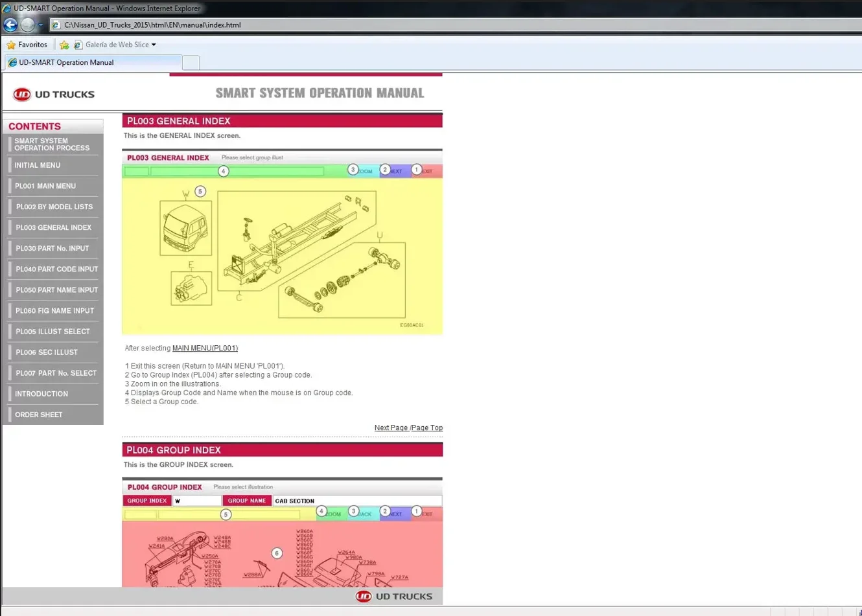The image size is (862, 616).
Task: Open PL030 PART No. INPUT entry
Action: [x=52, y=248]
